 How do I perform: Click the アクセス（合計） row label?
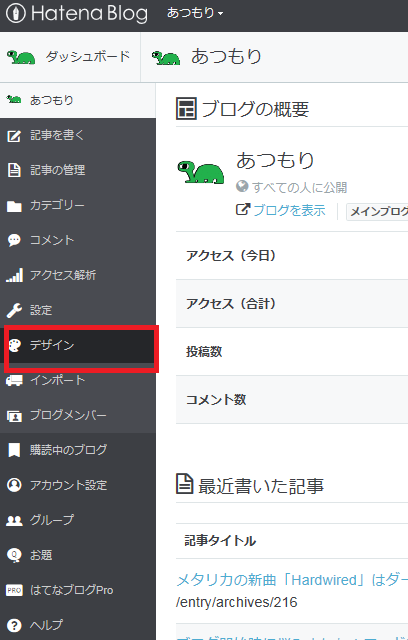point(231,304)
